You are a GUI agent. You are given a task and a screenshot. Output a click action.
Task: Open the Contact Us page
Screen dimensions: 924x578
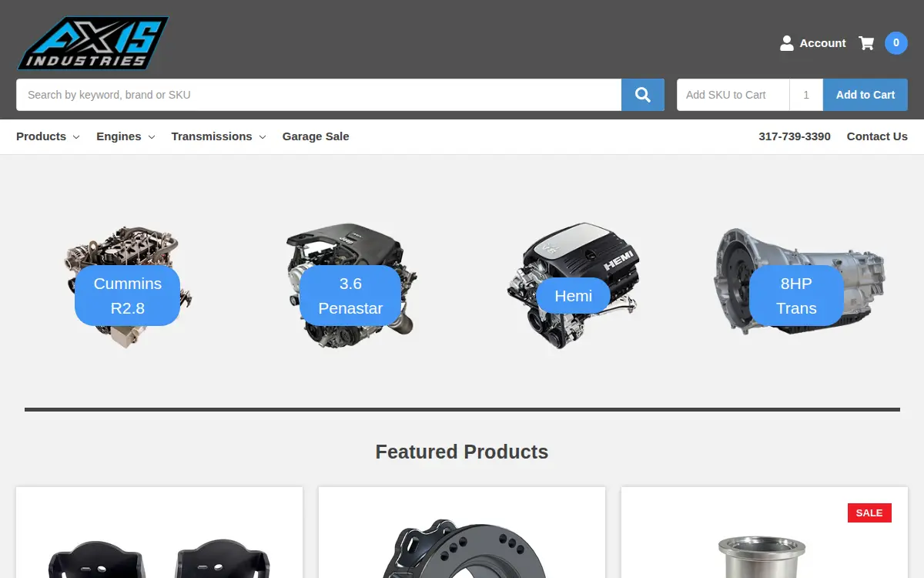tap(877, 136)
